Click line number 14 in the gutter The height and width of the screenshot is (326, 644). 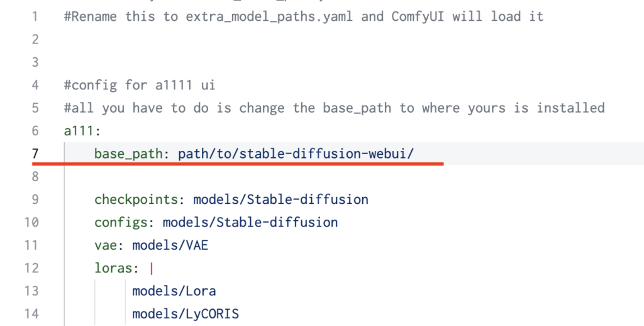click(x=31, y=314)
